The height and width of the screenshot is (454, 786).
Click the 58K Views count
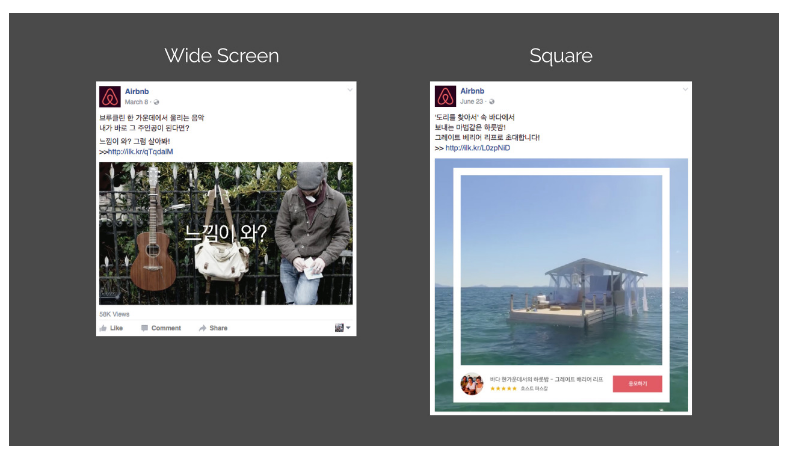tap(114, 314)
